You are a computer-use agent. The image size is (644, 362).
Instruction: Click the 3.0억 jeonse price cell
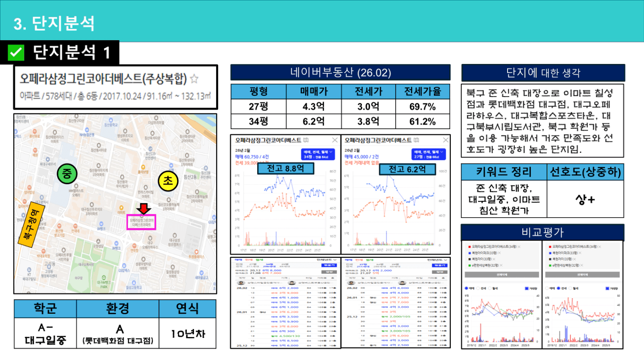[368, 106]
